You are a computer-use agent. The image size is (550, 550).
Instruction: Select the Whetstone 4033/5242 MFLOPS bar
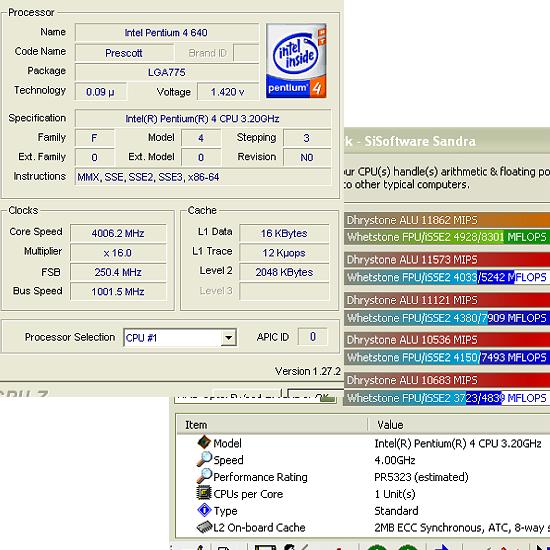coord(447,277)
